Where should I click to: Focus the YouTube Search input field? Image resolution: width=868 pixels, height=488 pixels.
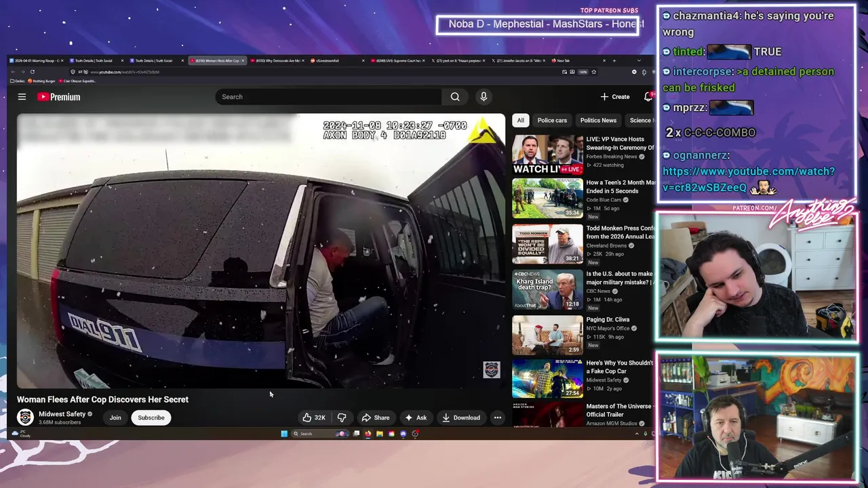(329, 97)
